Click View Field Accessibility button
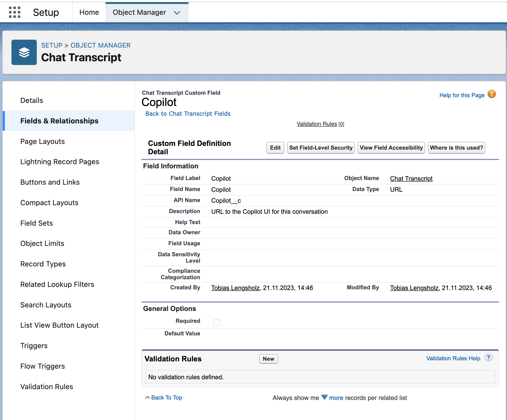Screen dimensions: 507x420 tap(391, 148)
